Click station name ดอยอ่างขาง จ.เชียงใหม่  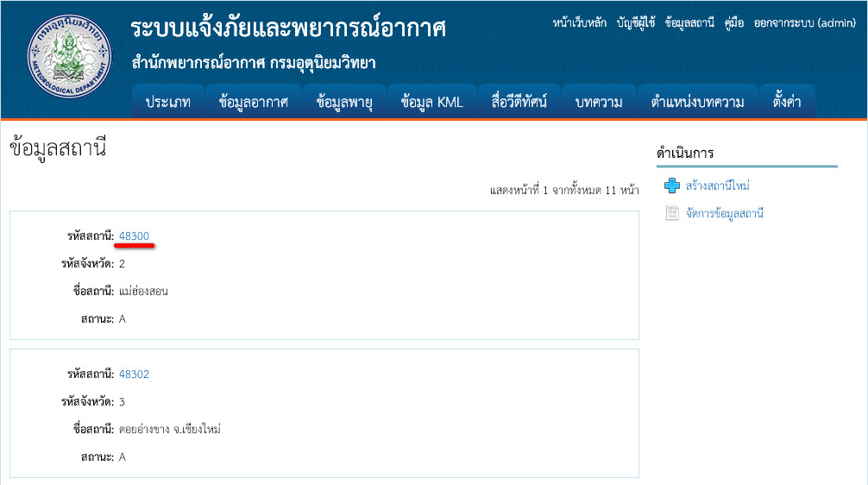tap(170, 429)
